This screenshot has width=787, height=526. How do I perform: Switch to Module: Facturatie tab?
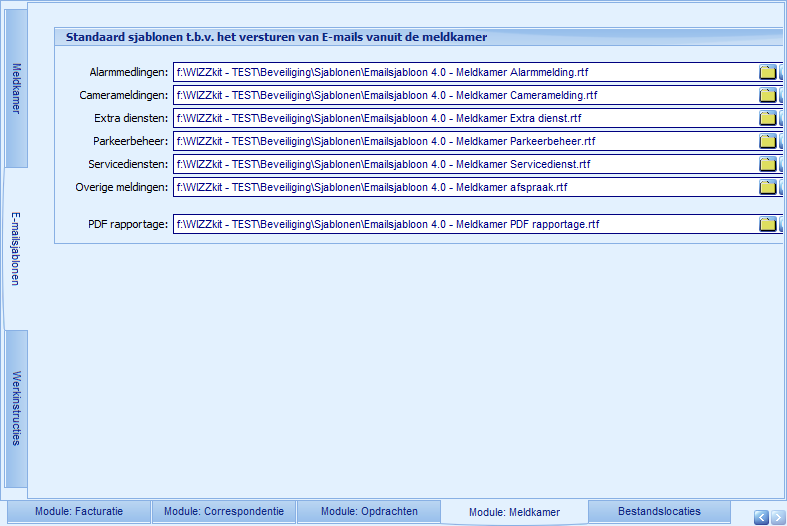tap(78, 511)
